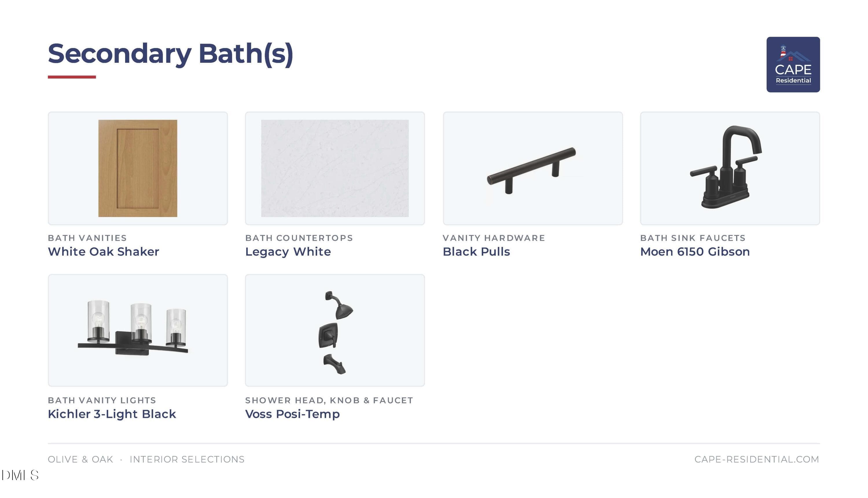Viewport: 868px width, 498px height.
Task: Click the Moen 6150 Gibson label
Action: pyautogui.click(x=695, y=251)
